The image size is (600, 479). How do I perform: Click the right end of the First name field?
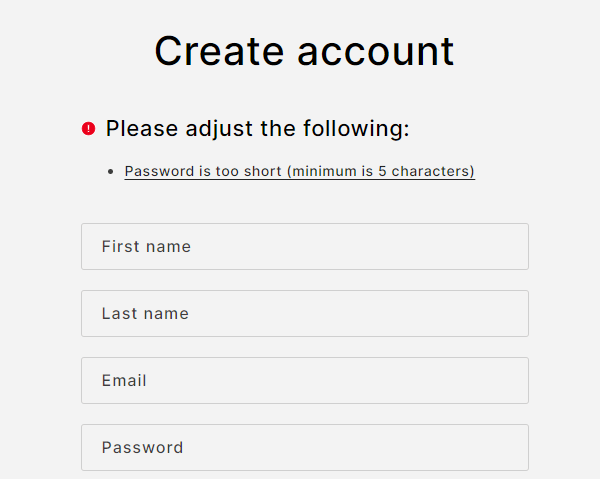click(x=505, y=246)
